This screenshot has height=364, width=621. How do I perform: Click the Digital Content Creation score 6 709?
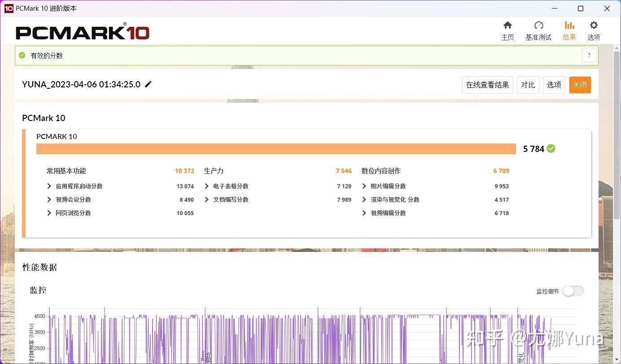click(501, 171)
